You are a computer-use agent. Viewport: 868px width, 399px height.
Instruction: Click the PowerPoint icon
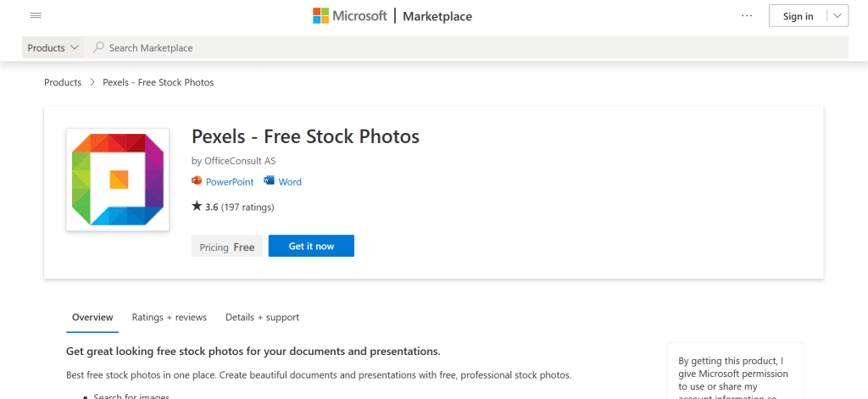pos(198,181)
